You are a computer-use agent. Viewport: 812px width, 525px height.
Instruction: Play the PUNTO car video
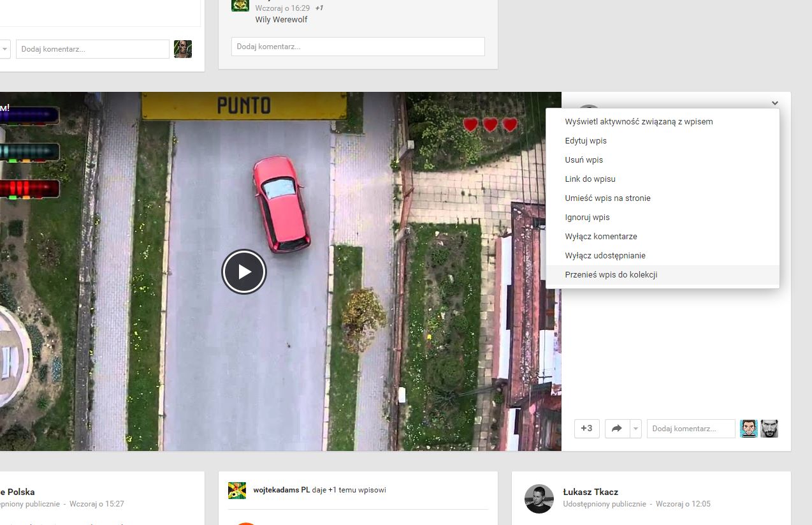[x=244, y=272]
